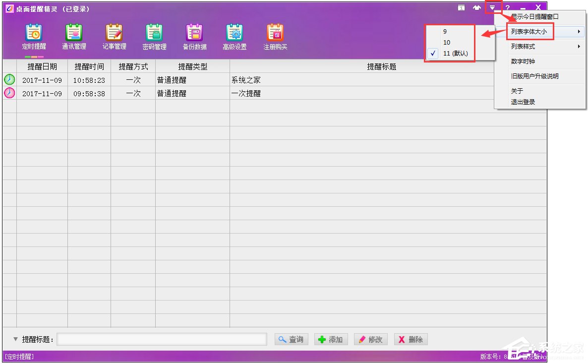Click date 2017-11-09 in the 系统之家 row
The width and height of the screenshot is (588, 364).
tap(42, 80)
